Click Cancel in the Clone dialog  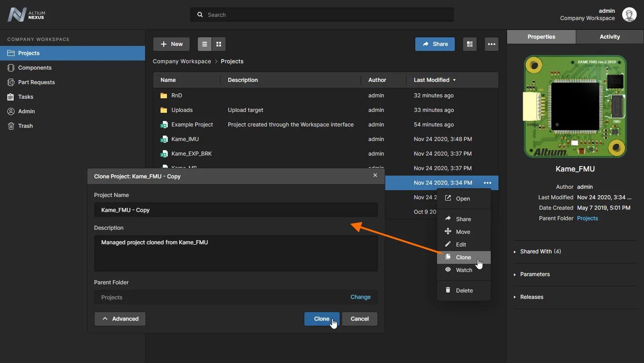click(x=360, y=319)
